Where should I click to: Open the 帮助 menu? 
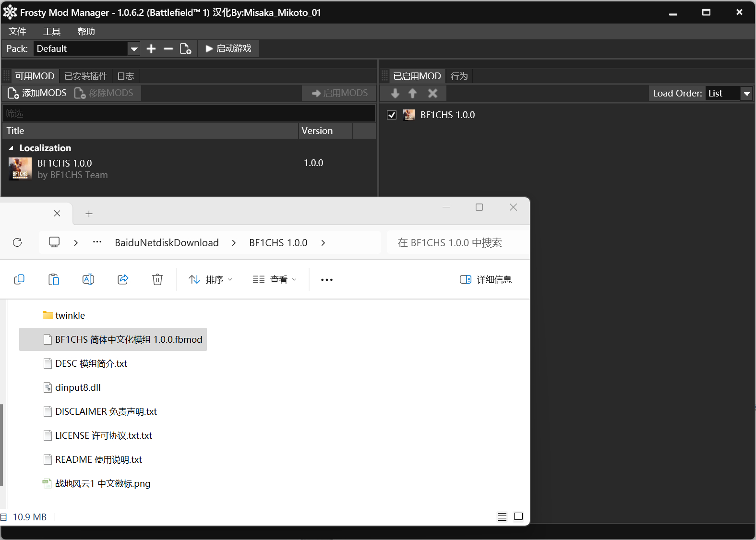86,31
